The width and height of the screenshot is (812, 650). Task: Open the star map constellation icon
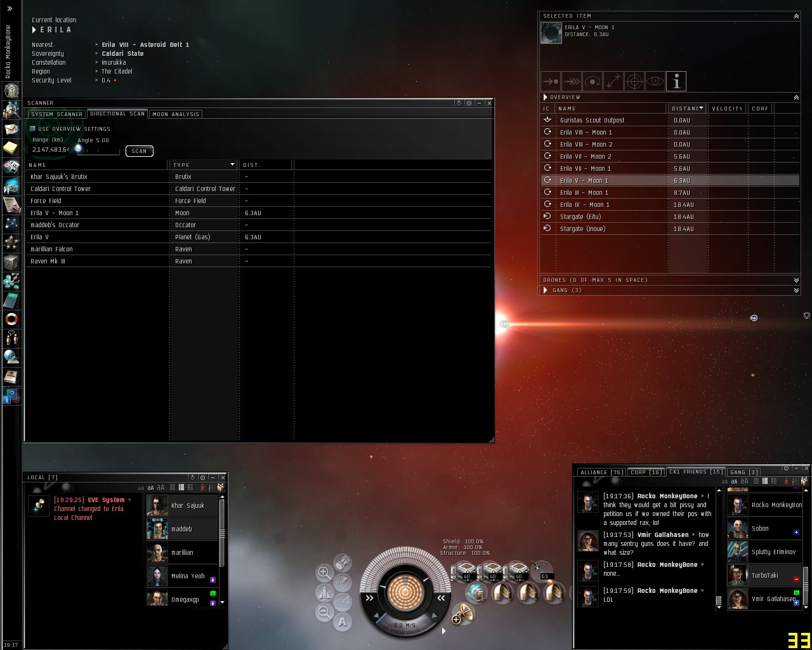(x=11, y=223)
